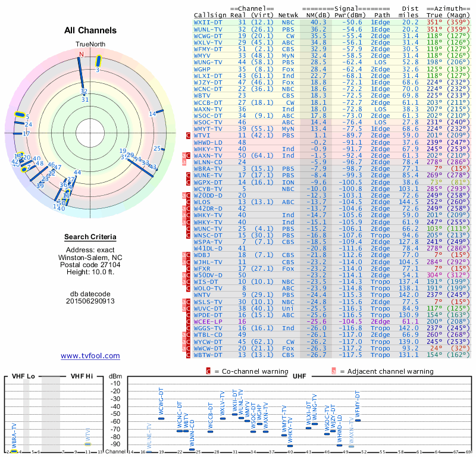Viewport: 476px width, 457px height.
Task: Click the All Channels plot title
Action: coord(90,30)
